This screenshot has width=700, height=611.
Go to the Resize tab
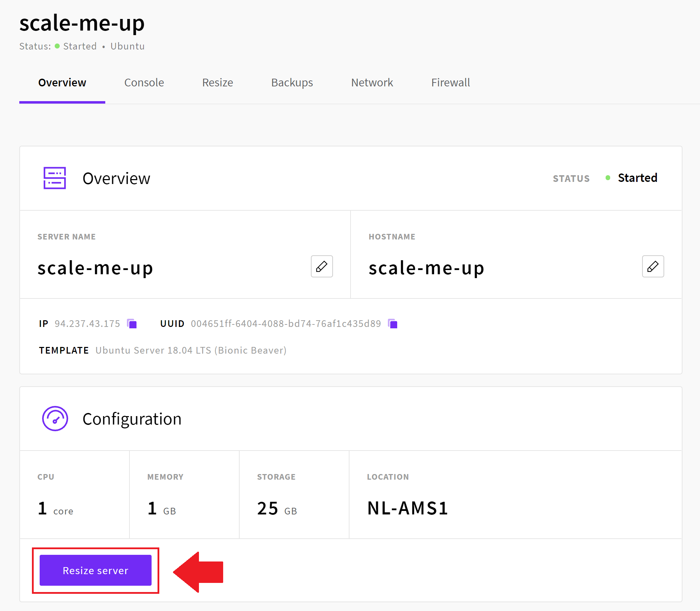[x=218, y=83]
